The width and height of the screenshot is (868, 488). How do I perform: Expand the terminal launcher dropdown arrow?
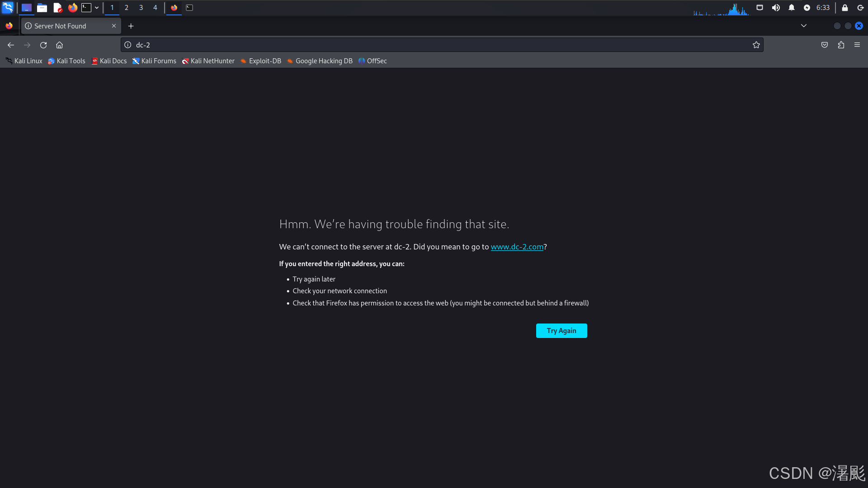tap(97, 8)
